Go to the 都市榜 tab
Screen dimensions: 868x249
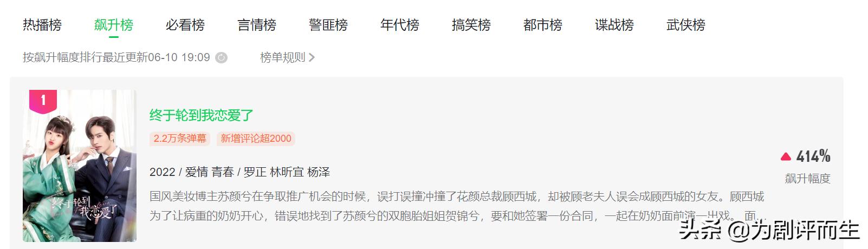point(543,25)
